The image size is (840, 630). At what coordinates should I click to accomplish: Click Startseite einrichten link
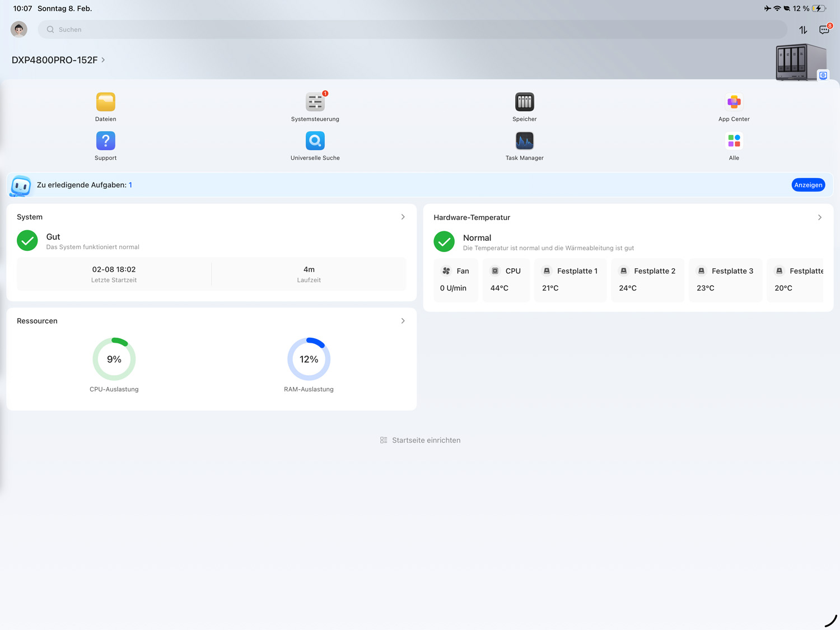point(421,440)
